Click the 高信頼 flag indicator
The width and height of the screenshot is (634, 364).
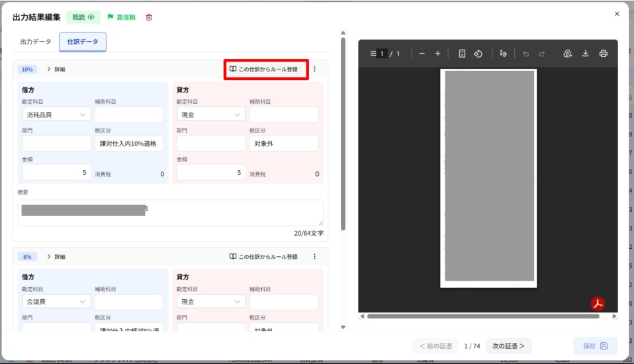tap(121, 17)
